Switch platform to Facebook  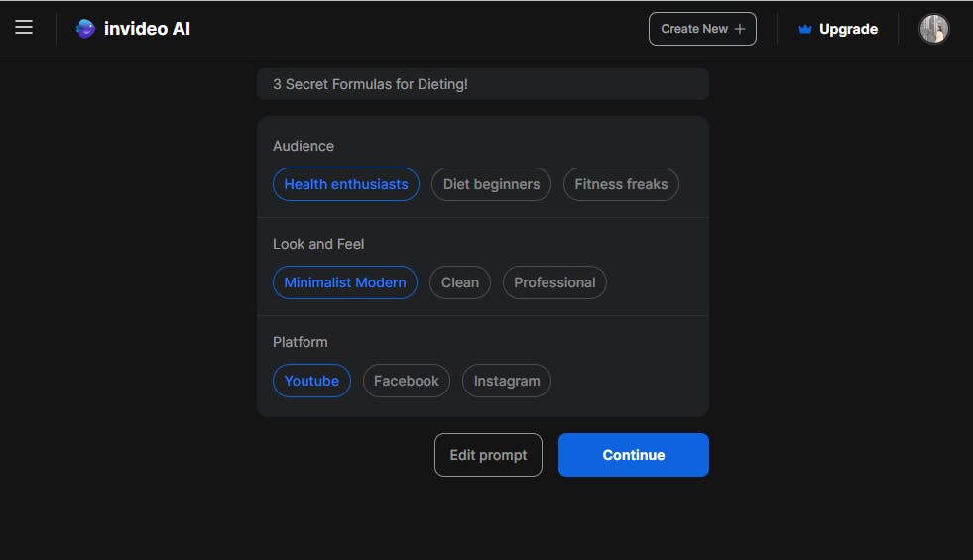407,381
